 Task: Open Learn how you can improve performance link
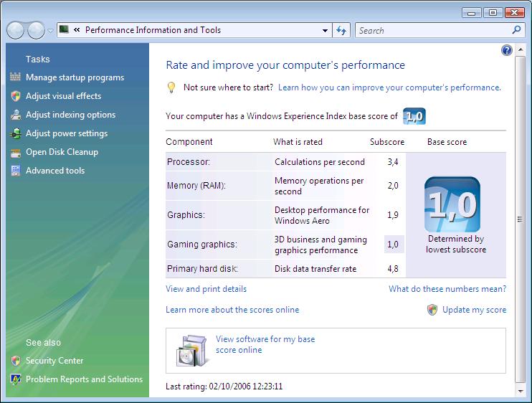(389, 87)
